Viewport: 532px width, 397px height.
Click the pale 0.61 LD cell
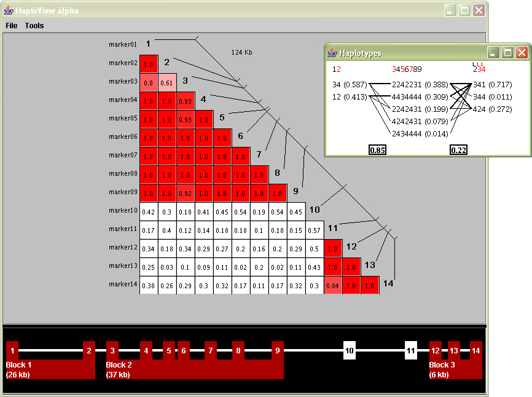click(x=167, y=82)
